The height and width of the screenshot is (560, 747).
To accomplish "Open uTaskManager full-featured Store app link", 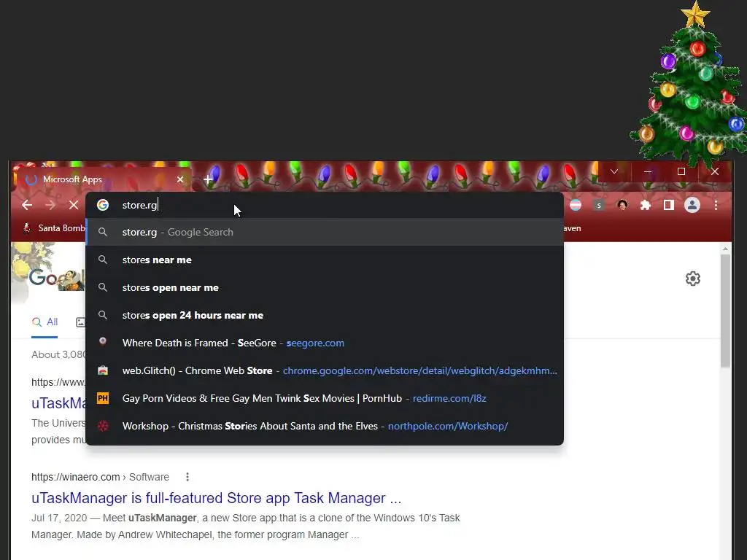I will (216, 498).
